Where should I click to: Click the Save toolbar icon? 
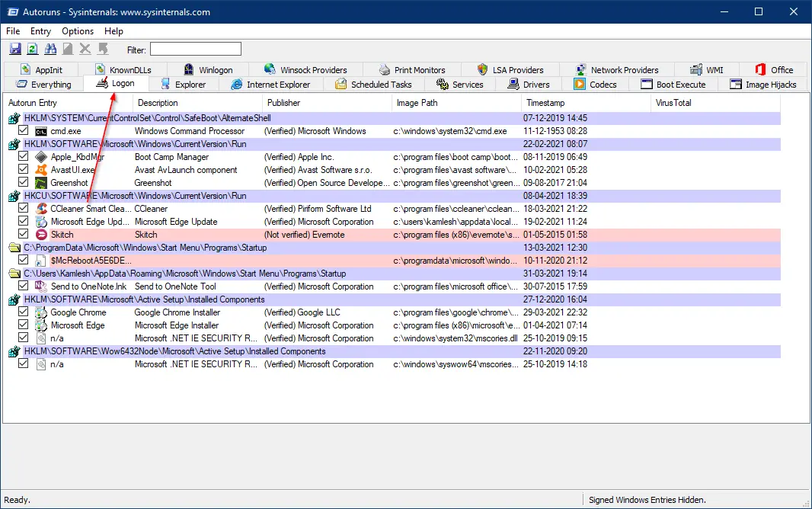tap(15, 50)
